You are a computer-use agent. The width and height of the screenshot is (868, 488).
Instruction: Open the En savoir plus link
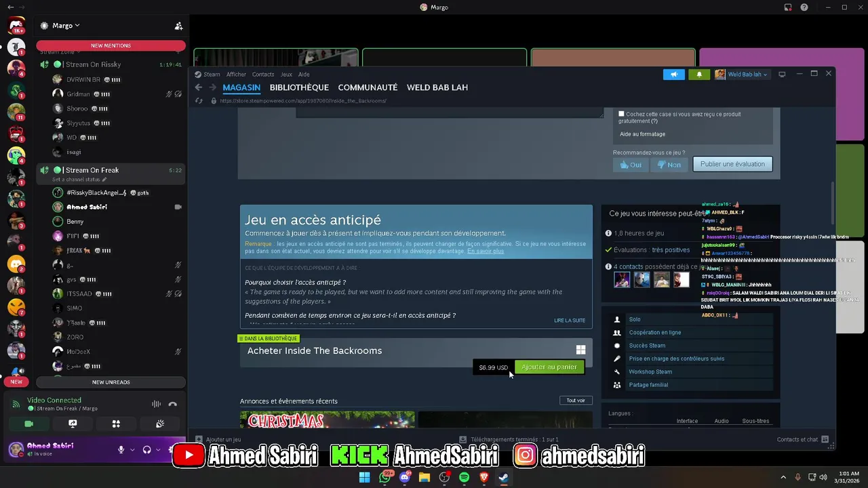486,251
